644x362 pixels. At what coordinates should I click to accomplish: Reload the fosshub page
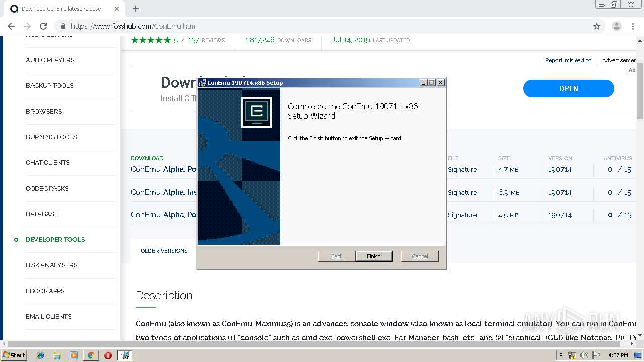[43, 26]
